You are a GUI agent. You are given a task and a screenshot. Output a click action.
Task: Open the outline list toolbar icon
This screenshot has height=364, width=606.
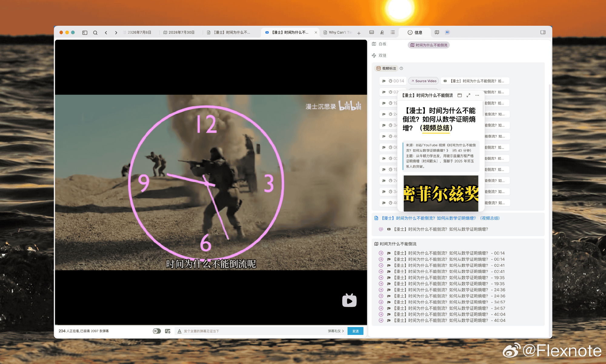[393, 32]
